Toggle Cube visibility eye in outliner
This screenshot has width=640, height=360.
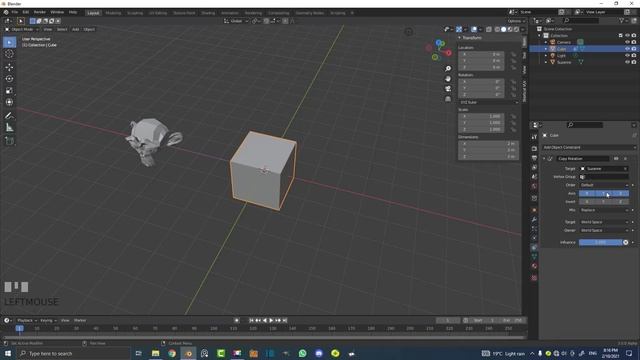point(627,49)
